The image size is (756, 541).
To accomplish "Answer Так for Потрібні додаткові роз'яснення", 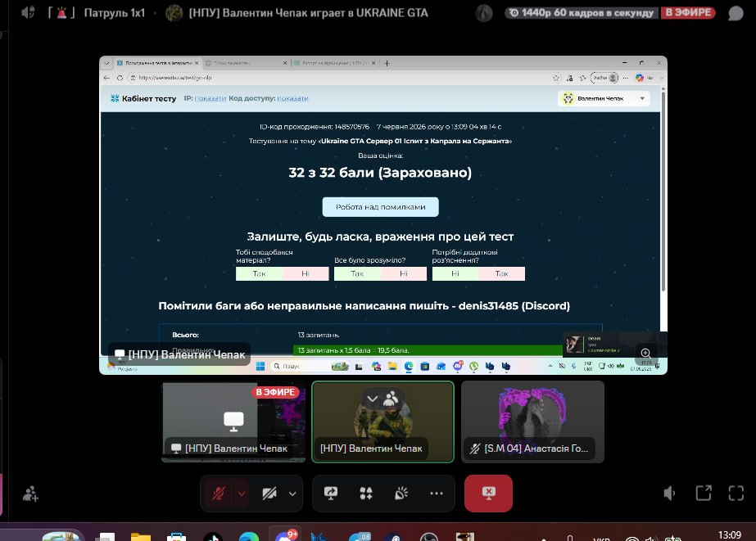I will [x=501, y=273].
